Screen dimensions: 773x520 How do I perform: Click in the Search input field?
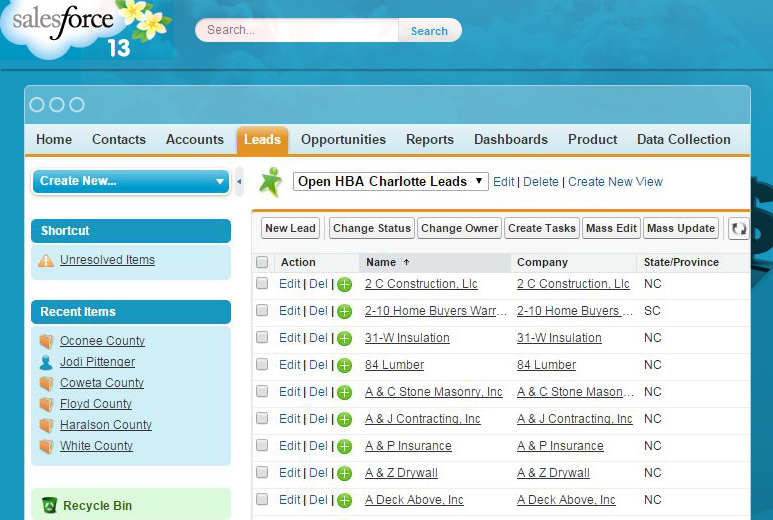point(297,30)
